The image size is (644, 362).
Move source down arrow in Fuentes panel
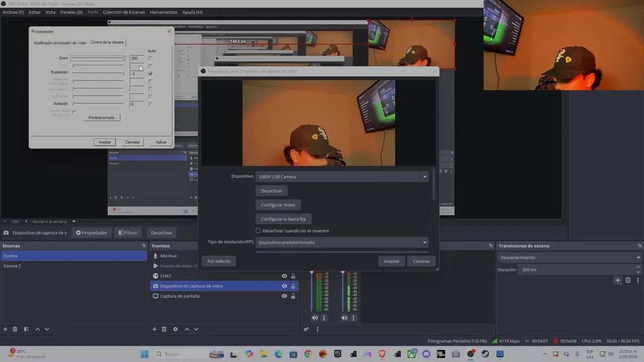(196, 329)
